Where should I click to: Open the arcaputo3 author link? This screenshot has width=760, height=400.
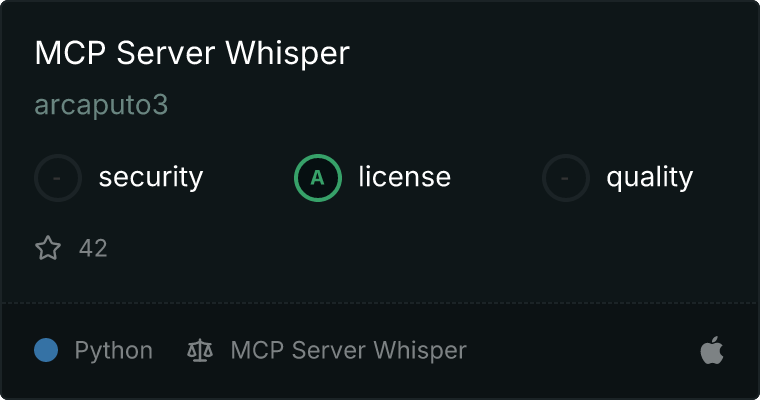coord(101,105)
